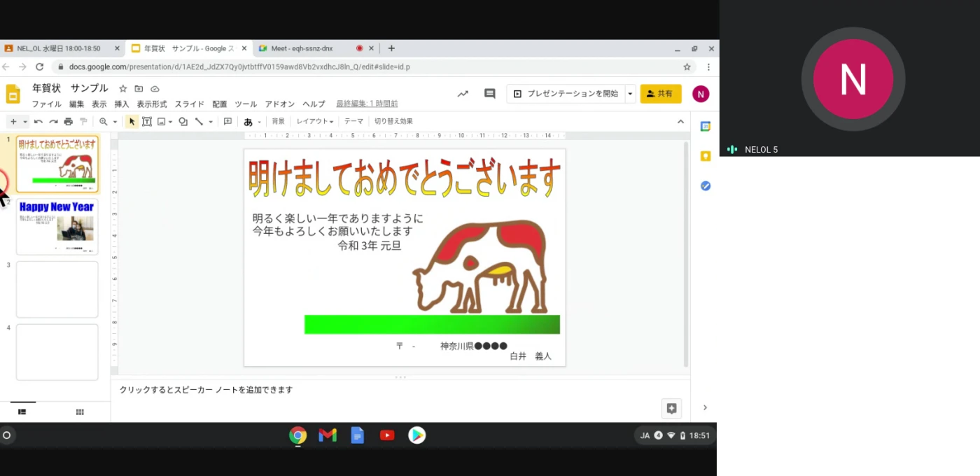Screen dimensions: 980x476
Task: Undo the last action
Action: (x=38, y=122)
